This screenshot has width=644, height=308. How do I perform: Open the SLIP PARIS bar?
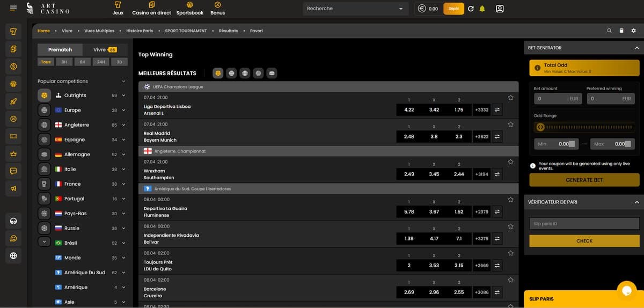point(584,299)
